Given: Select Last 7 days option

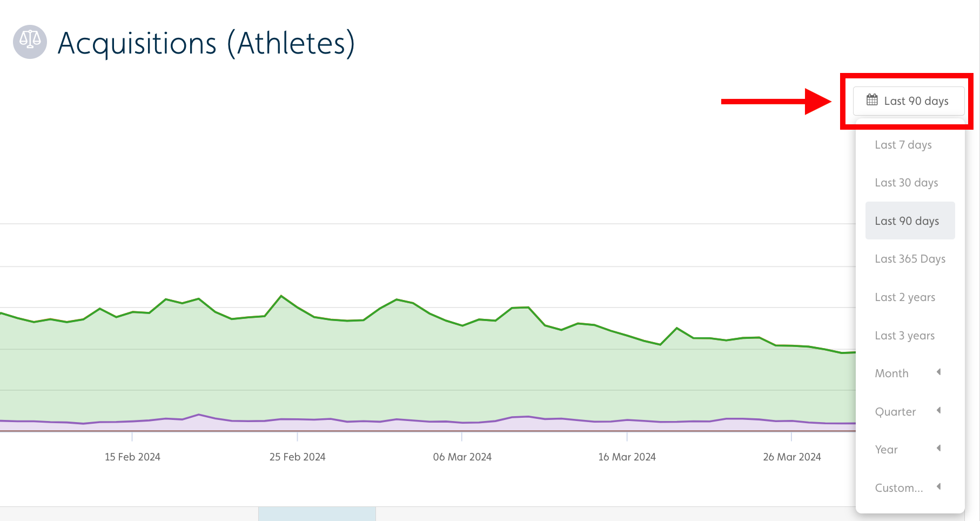Looking at the screenshot, I should (x=903, y=145).
